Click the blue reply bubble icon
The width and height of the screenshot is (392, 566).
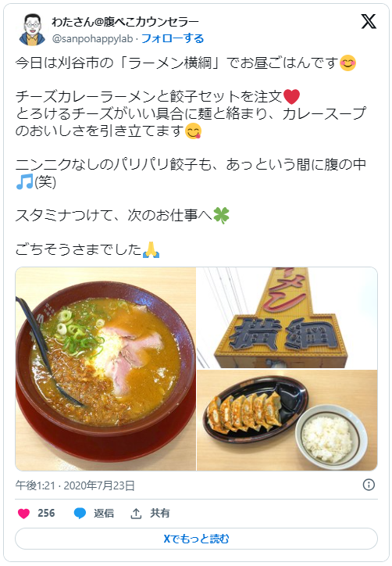[x=80, y=514]
